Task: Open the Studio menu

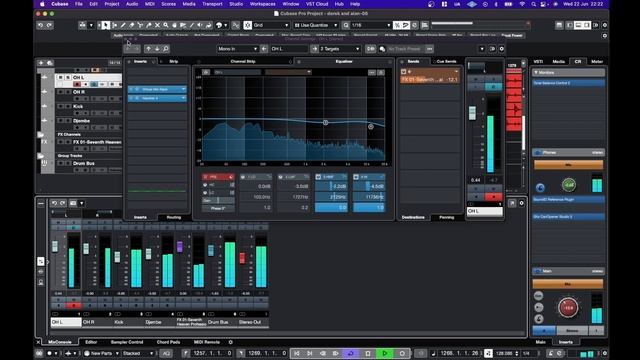Action: point(236,4)
